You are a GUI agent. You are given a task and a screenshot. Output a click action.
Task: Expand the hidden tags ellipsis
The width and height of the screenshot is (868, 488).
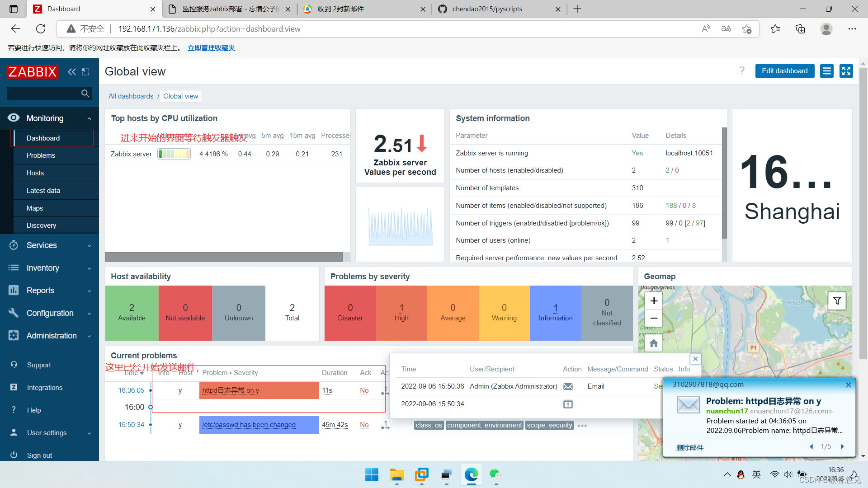click(582, 426)
